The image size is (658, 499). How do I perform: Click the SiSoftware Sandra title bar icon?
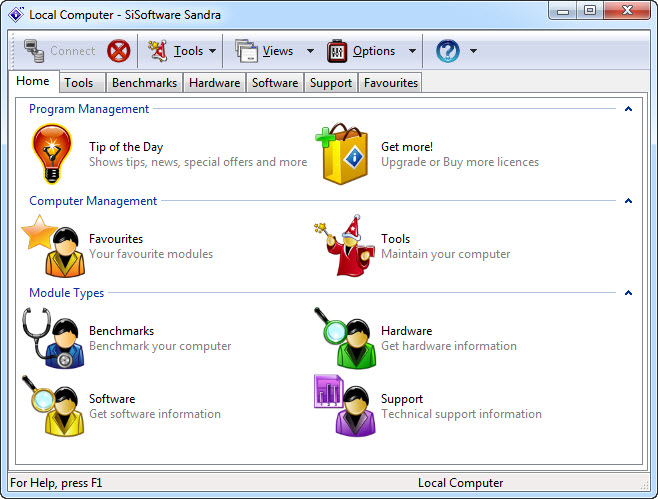tap(16, 15)
